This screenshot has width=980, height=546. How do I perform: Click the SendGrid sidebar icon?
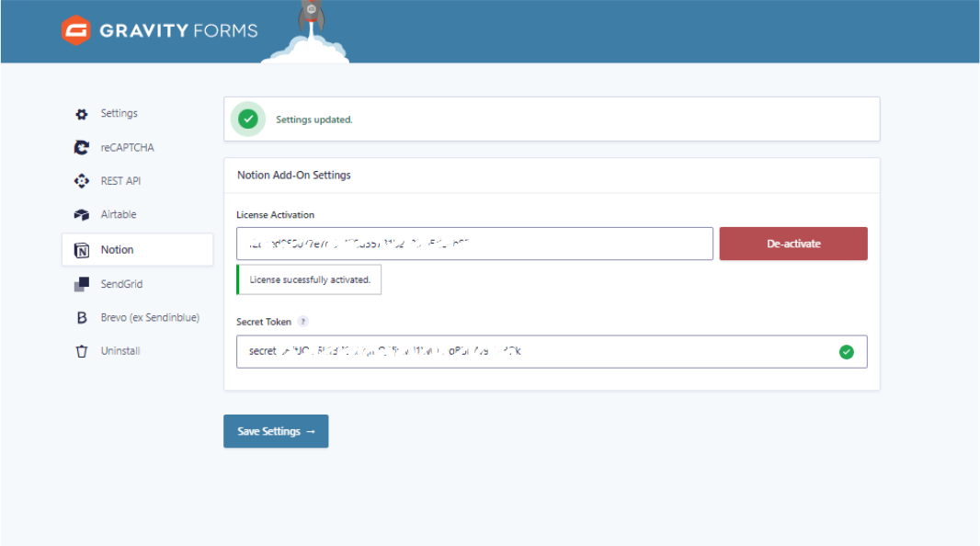click(x=81, y=284)
